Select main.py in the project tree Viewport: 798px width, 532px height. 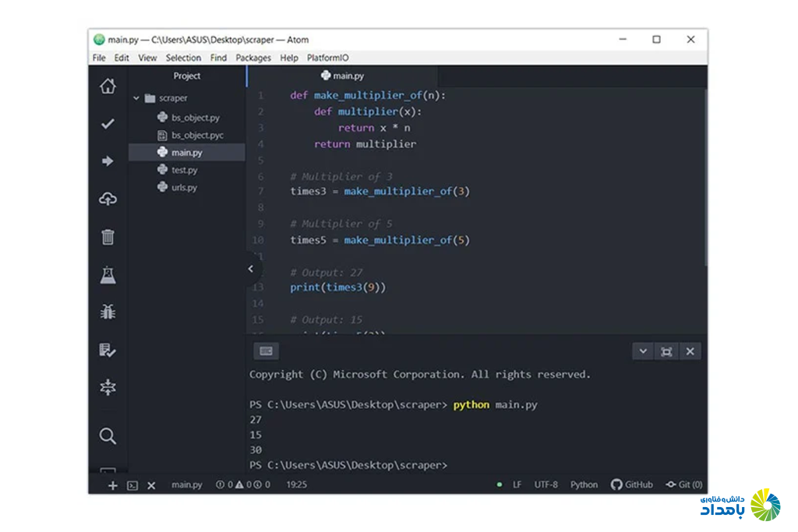[187, 153]
